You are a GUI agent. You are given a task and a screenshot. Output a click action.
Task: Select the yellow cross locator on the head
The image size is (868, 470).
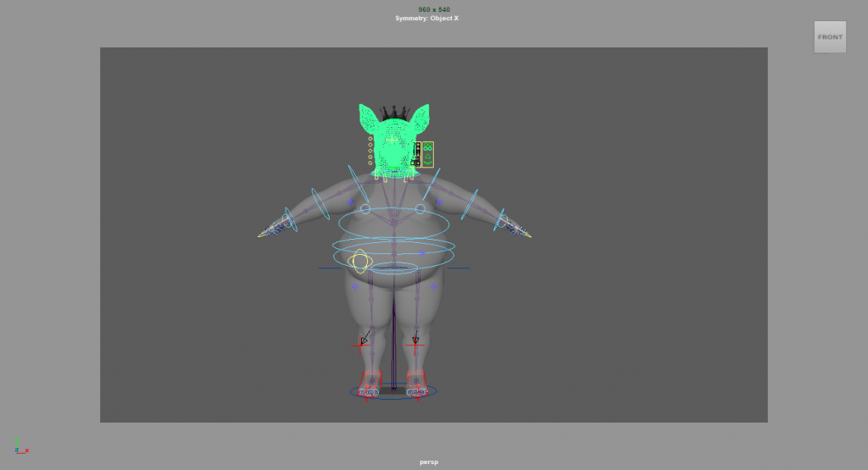tap(392, 140)
